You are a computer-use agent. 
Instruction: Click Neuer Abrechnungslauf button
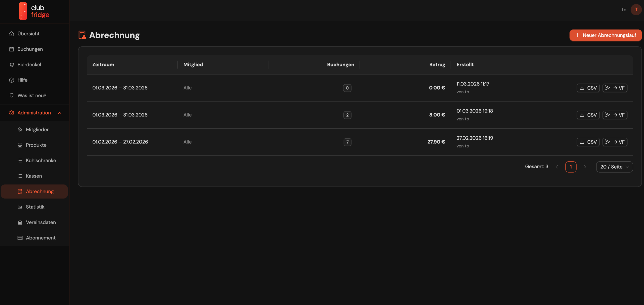tap(605, 35)
